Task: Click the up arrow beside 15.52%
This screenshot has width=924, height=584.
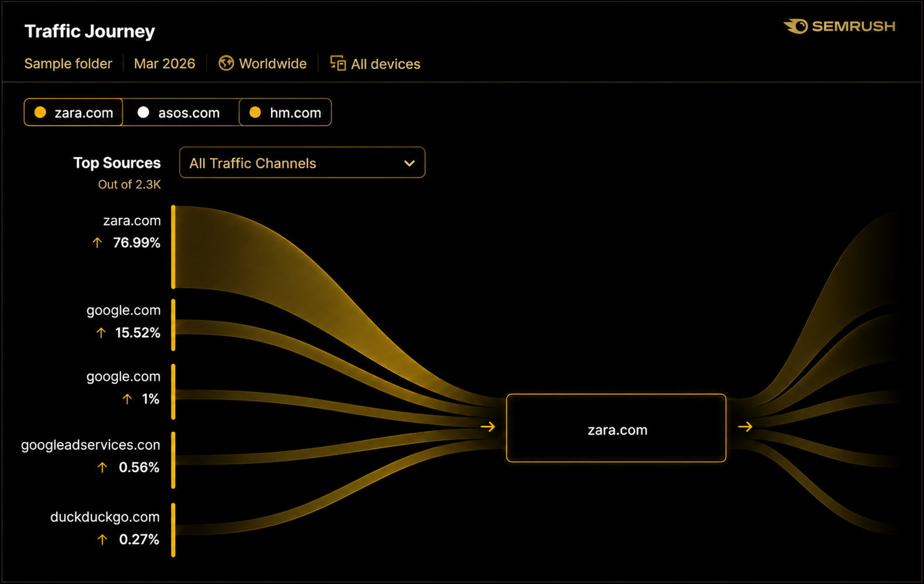Action: click(101, 333)
